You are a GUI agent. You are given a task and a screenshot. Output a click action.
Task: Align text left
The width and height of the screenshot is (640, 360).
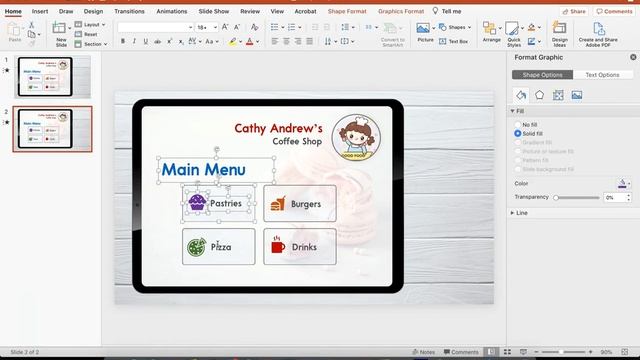click(275, 41)
